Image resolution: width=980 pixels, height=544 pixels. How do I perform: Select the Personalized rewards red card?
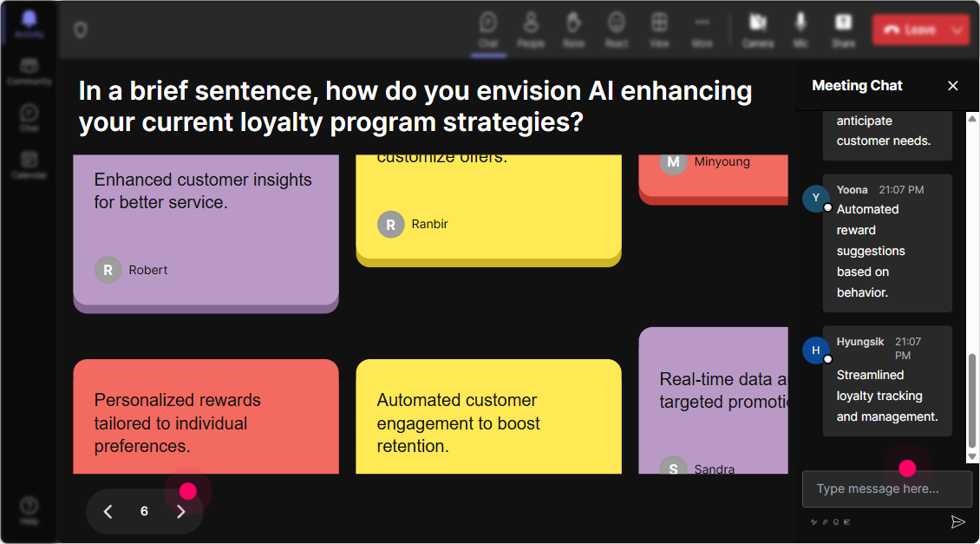click(206, 416)
